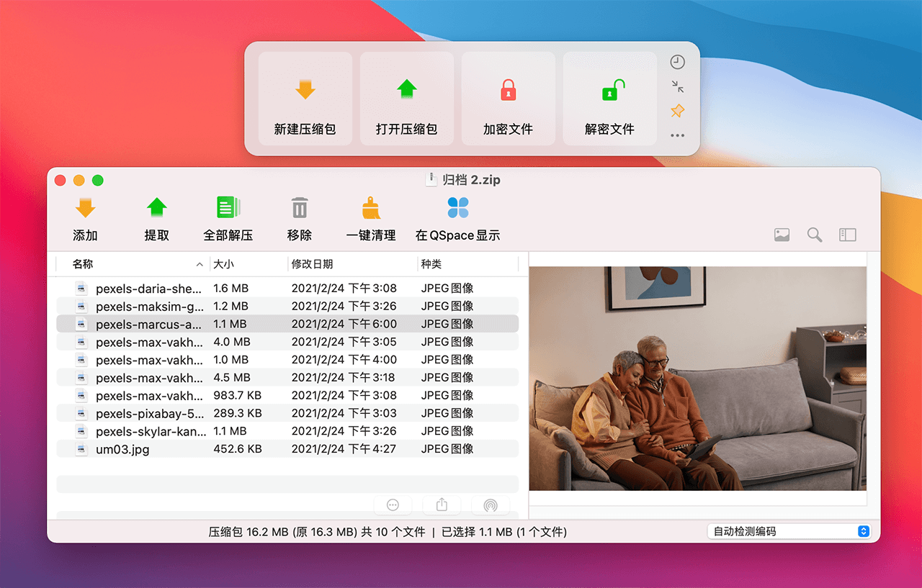Click the 452.6 KB size cell
Viewport: 922px width, 588px height.
click(x=238, y=449)
